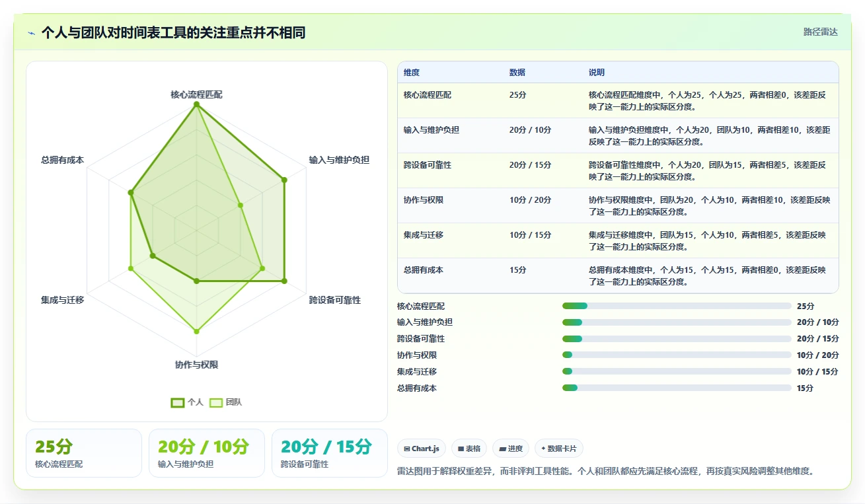Click the 总拥有成本 progress bar

click(x=677, y=388)
